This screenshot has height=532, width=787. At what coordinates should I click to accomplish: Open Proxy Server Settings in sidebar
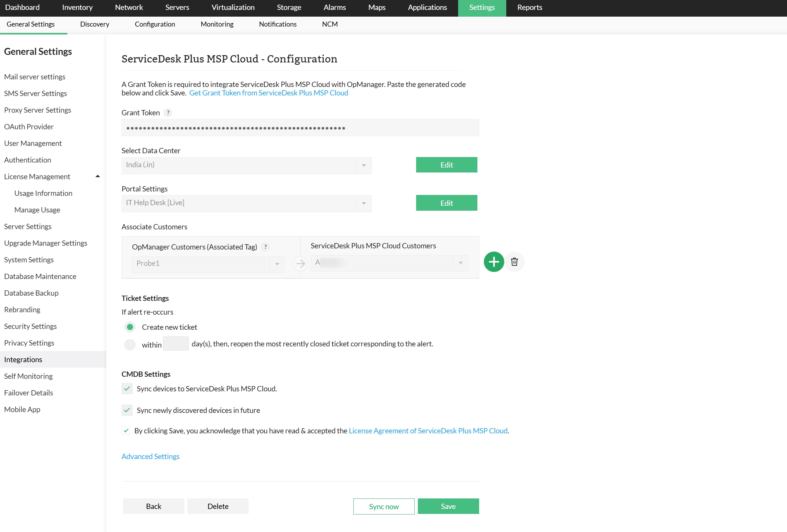click(x=37, y=110)
